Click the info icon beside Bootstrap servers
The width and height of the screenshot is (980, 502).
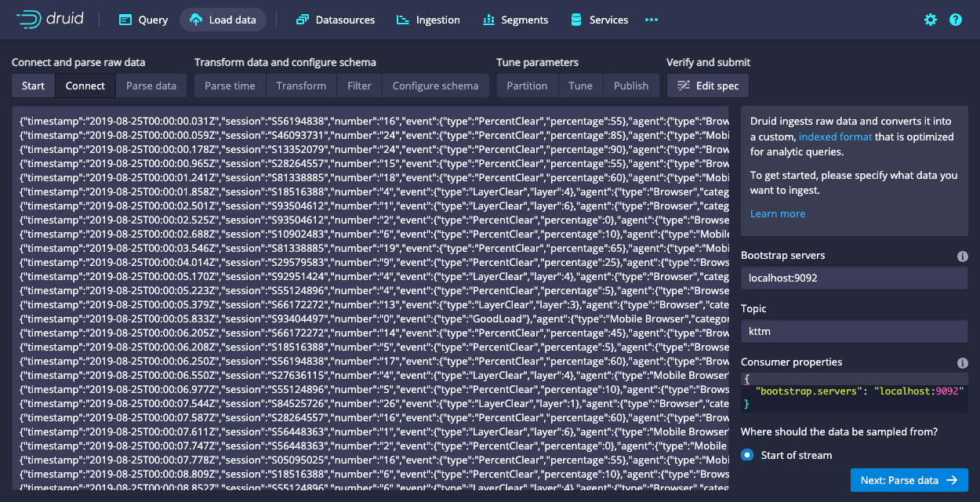click(962, 256)
